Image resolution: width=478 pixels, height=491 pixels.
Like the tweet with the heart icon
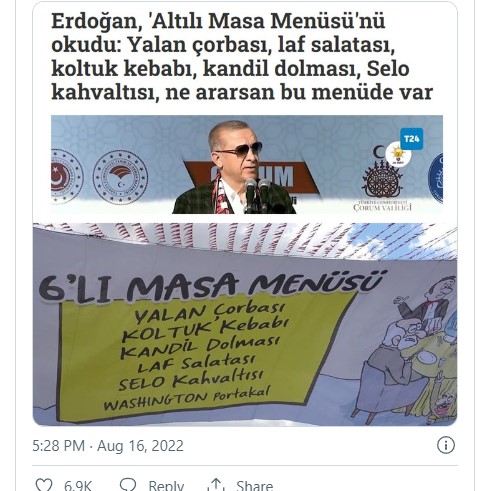coord(44,485)
